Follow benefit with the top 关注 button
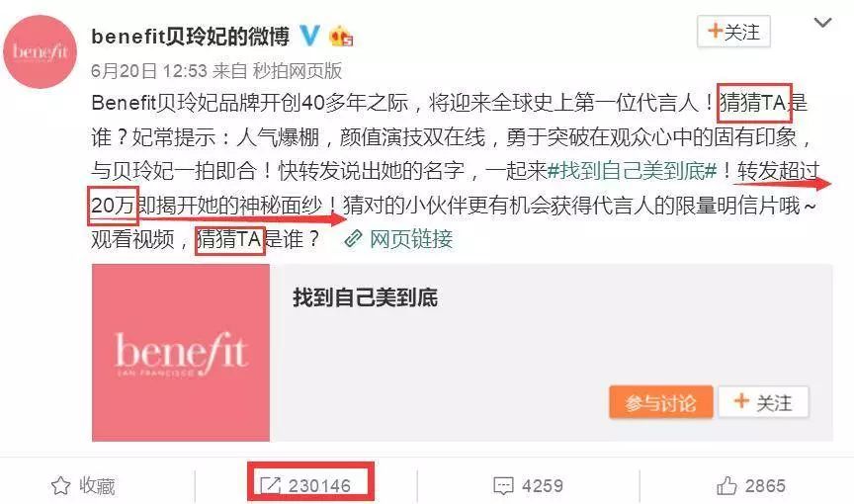The image size is (854, 504). tap(733, 32)
